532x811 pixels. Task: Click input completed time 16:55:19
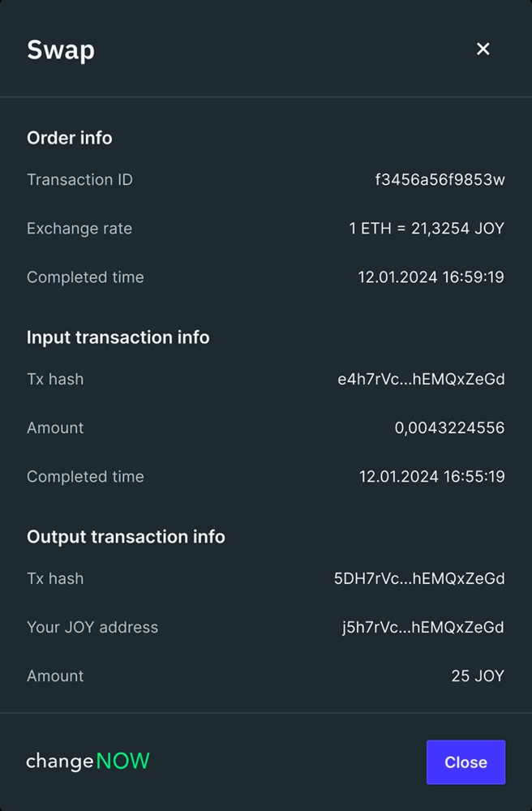pos(431,477)
